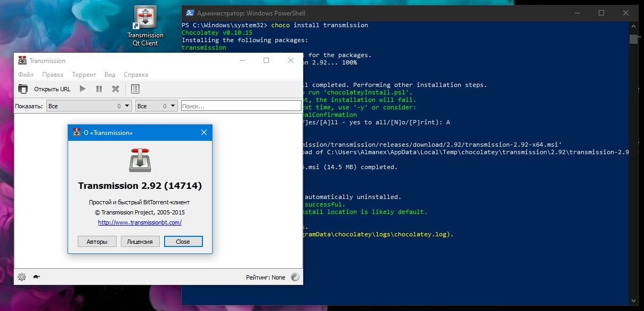This screenshot has width=644, height=311.
Task: Start torrent with the play icon
Action: click(x=83, y=89)
